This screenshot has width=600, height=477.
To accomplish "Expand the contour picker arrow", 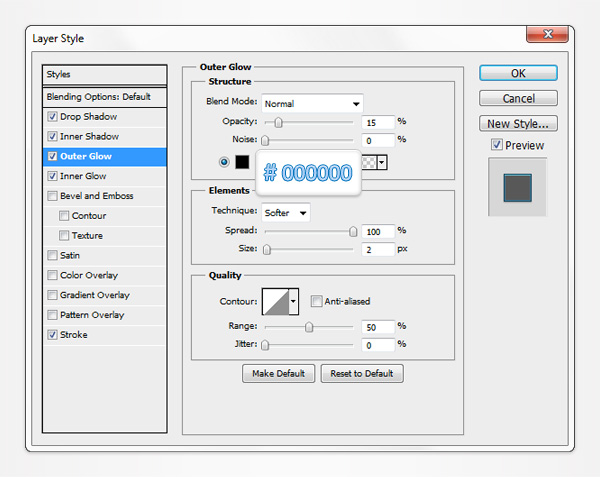I will pos(293,302).
